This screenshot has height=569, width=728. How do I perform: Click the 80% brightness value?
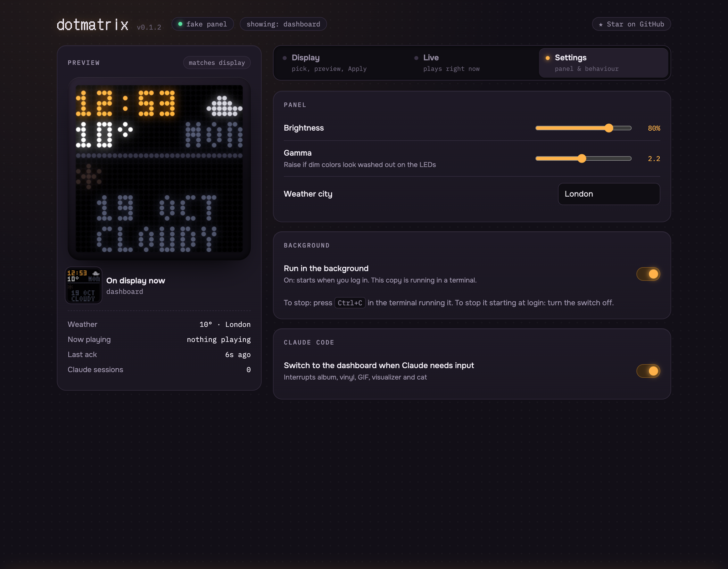point(654,128)
